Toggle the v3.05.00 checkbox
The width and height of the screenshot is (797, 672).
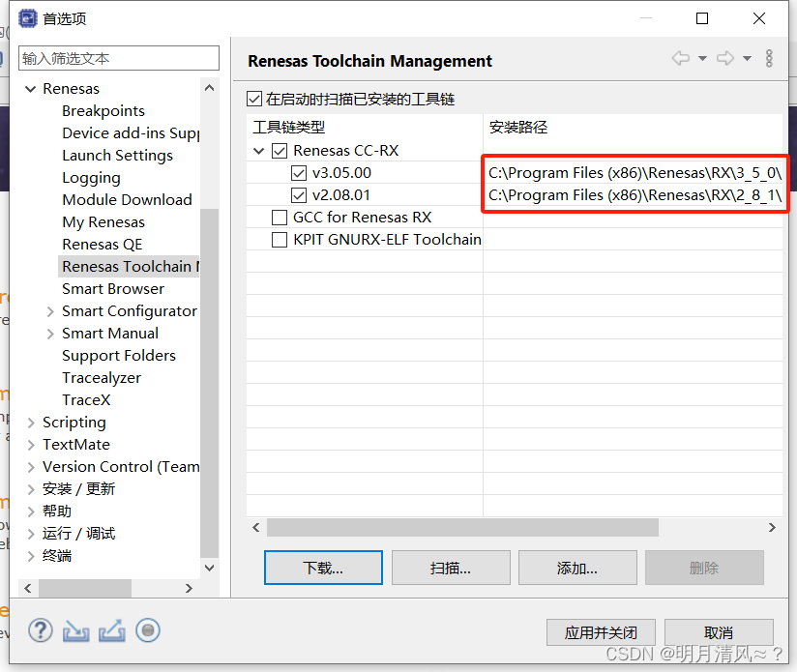tap(299, 173)
